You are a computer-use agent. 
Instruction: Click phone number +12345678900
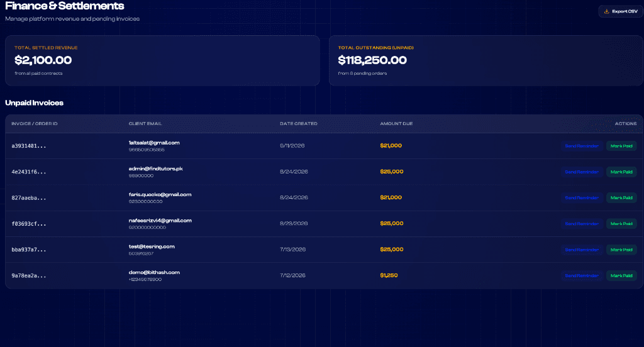tap(145, 279)
